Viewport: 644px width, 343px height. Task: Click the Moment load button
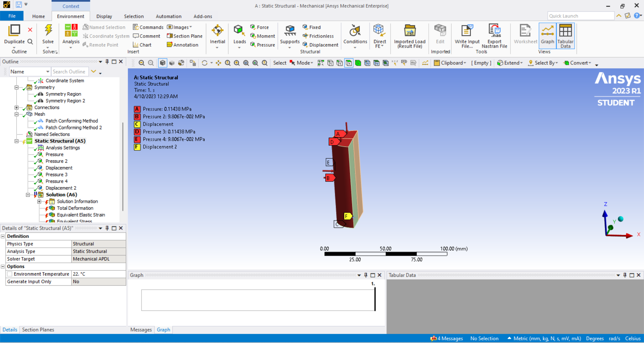(x=262, y=36)
